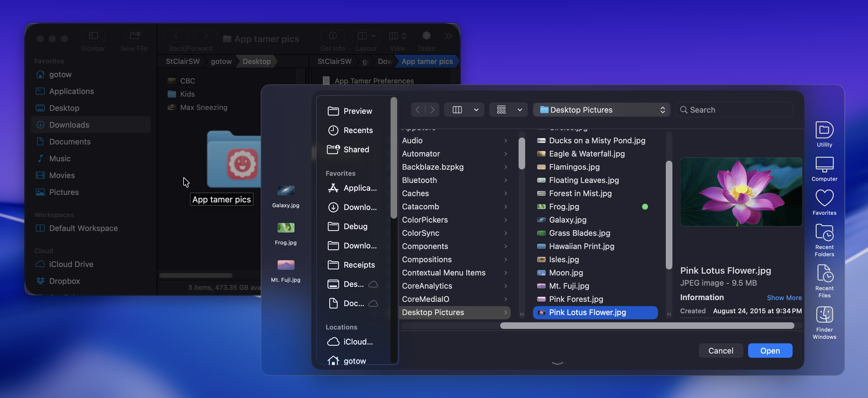Open view options dropdown arrow in dialog
Viewport: 868px width, 398px height.
[x=476, y=110]
